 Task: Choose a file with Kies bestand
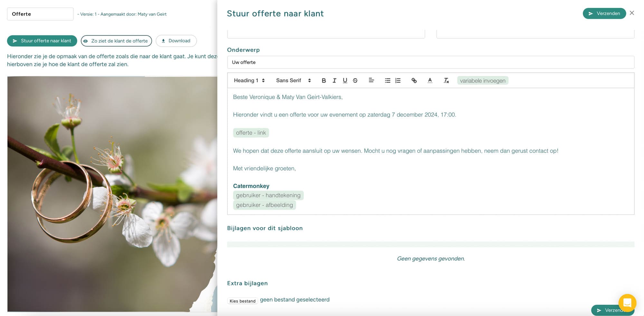tap(242, 301)
